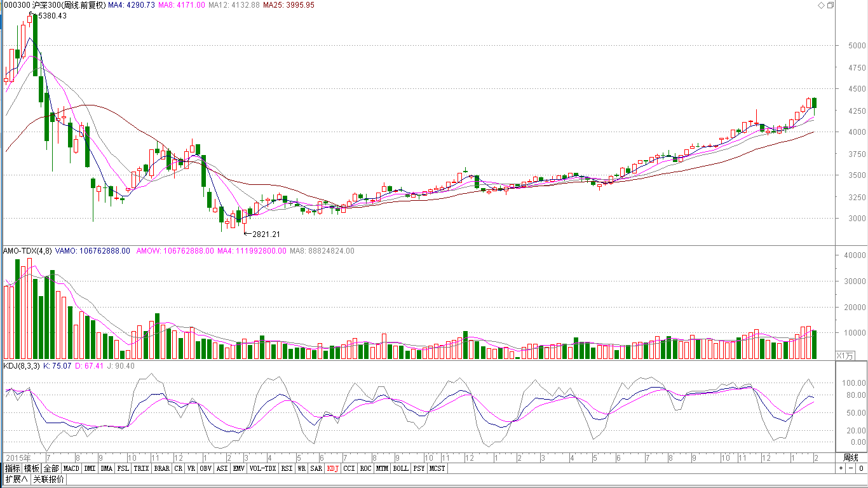Switch to the 指标 tab
This screenshot has width=868, height=488.
click(13, 468)
